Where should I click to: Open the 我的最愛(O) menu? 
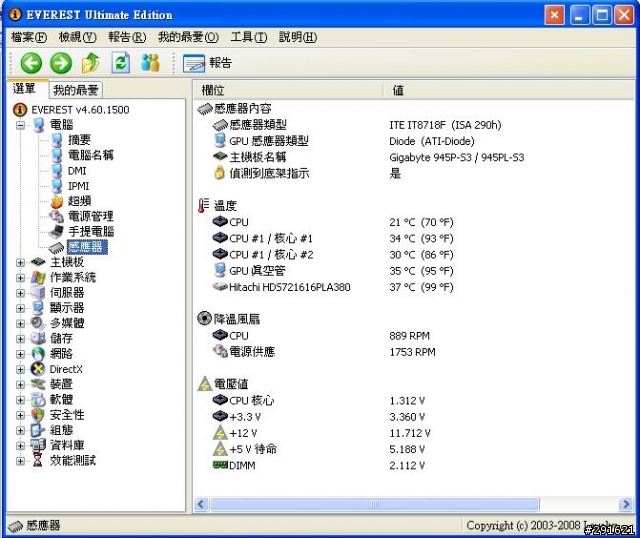[x=188, y=37]
